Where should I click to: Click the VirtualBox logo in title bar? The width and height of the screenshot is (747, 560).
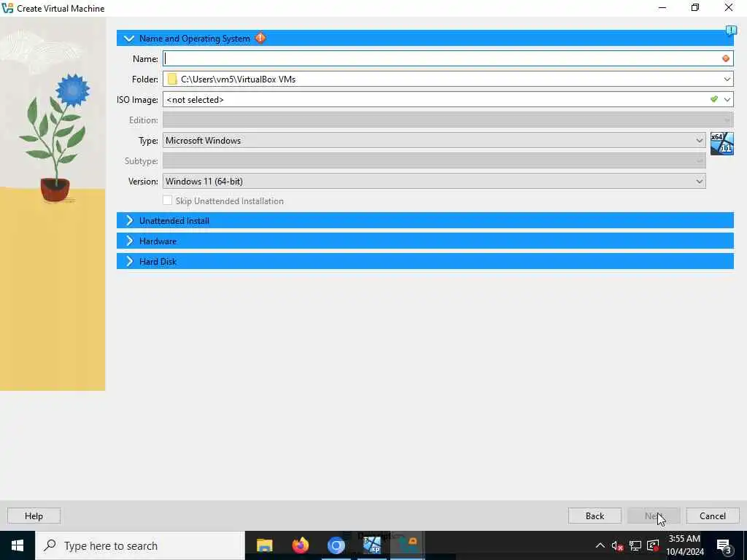click(7, 8)
